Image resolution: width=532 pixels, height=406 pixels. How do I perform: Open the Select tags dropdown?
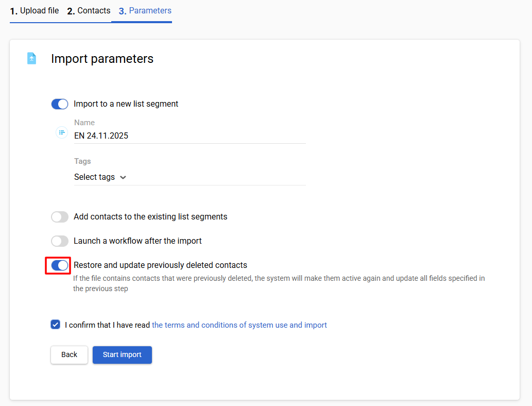tap(100, 177)
